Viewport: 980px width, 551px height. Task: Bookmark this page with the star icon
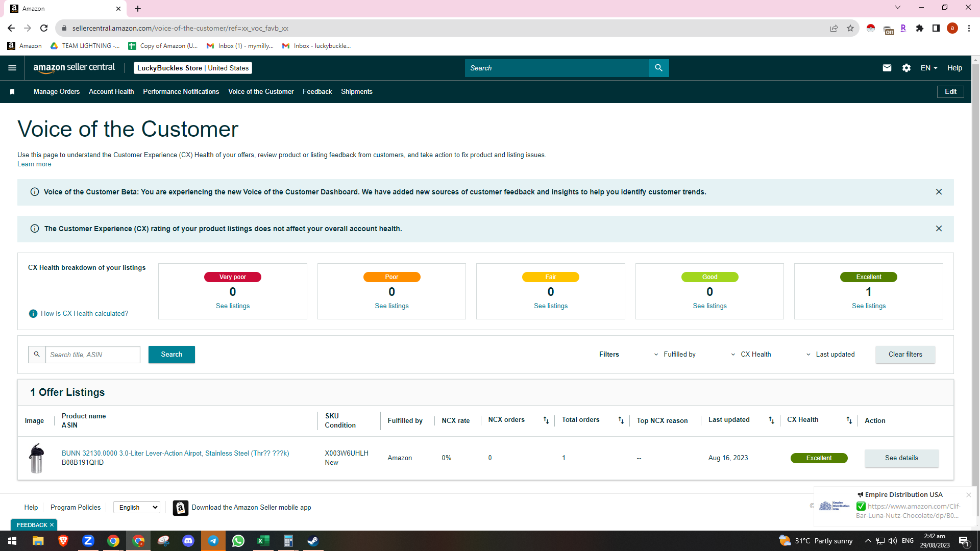[850, 28]
